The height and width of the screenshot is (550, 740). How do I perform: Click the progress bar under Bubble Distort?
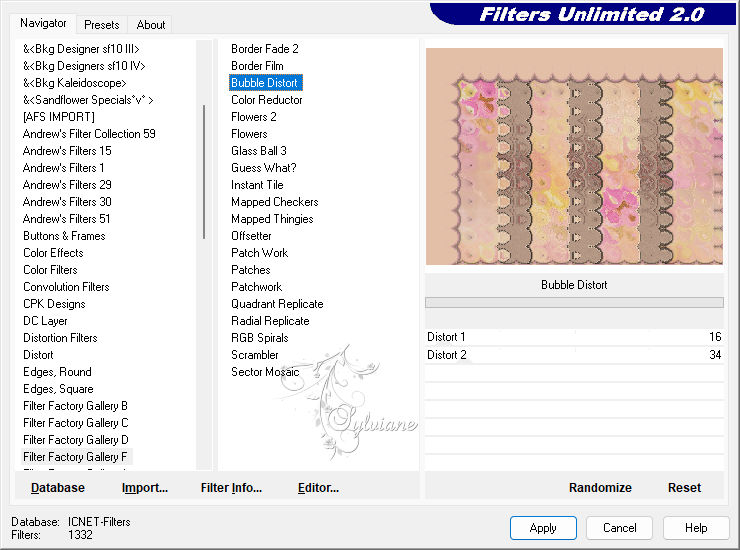click(x=574, y=303)
